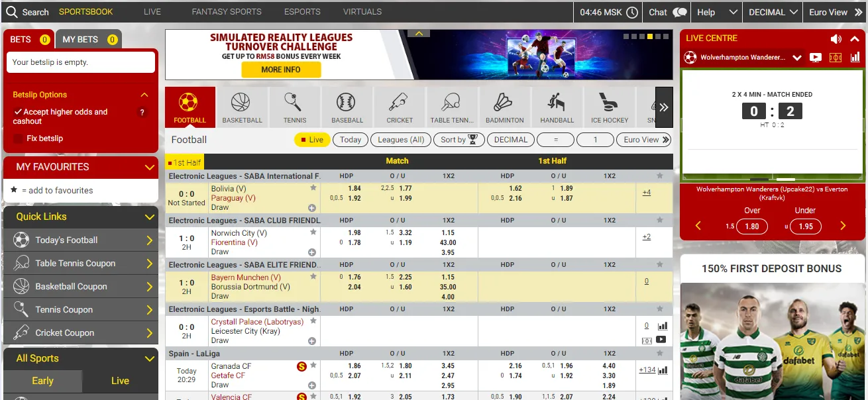
Task: Switch to the My Bets tab
Action: (89, 39)
